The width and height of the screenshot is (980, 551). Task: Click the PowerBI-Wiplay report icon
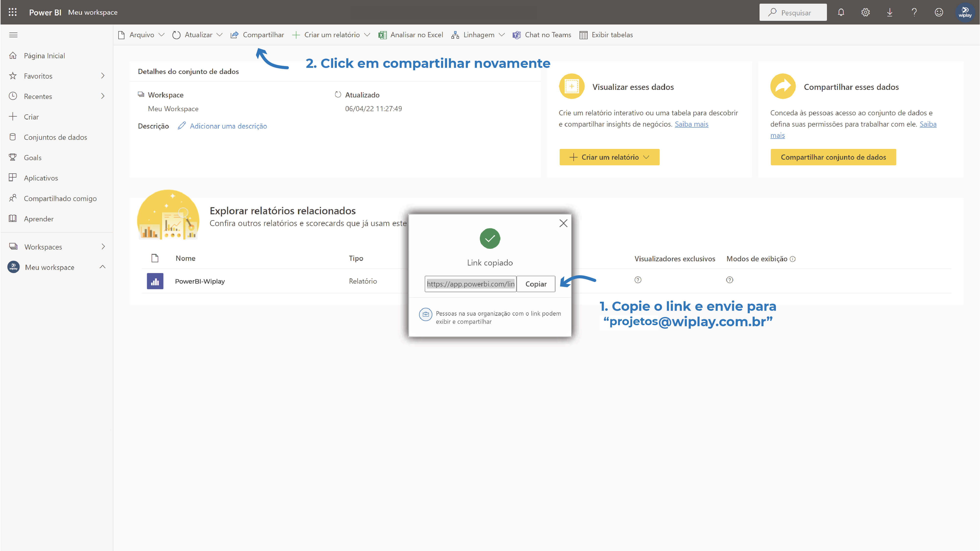tap(155, 281)
